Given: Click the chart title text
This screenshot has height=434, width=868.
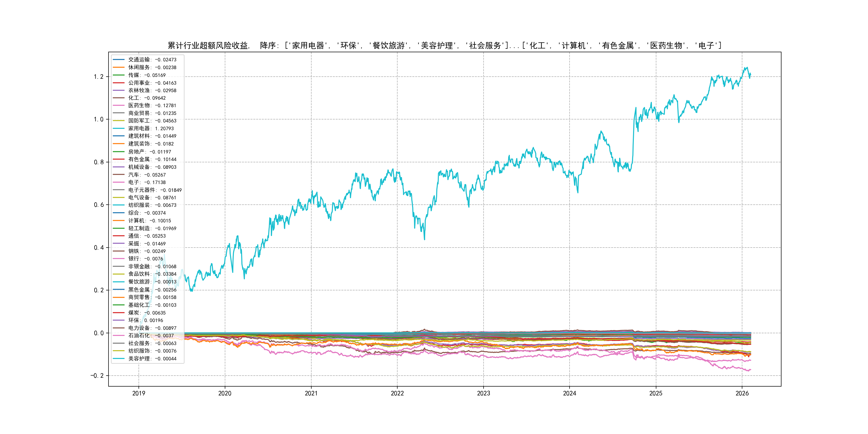Looking at the screenshot, I should pyautogui.click(x=444, y=46).
